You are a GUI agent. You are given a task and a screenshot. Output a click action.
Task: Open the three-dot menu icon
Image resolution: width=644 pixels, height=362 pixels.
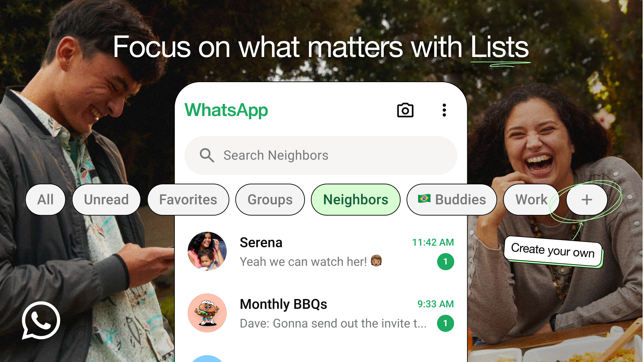pyautogui.click(x=444, y=110)
